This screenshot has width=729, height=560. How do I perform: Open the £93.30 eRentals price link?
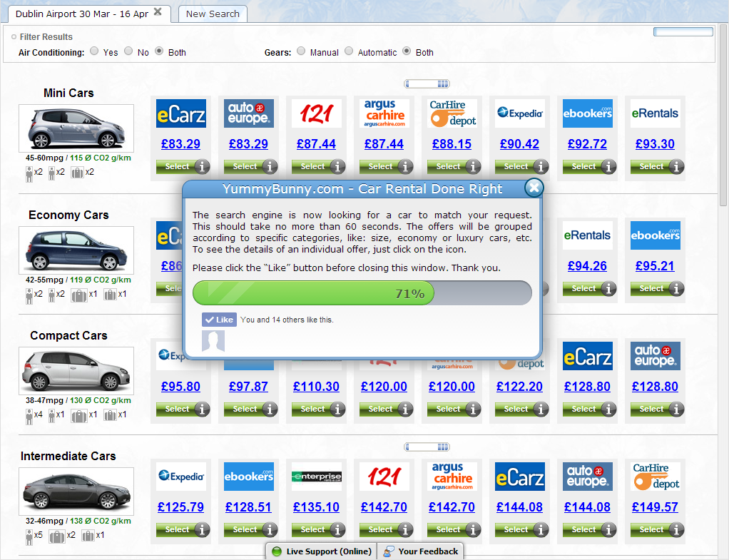tap(655, 144)
